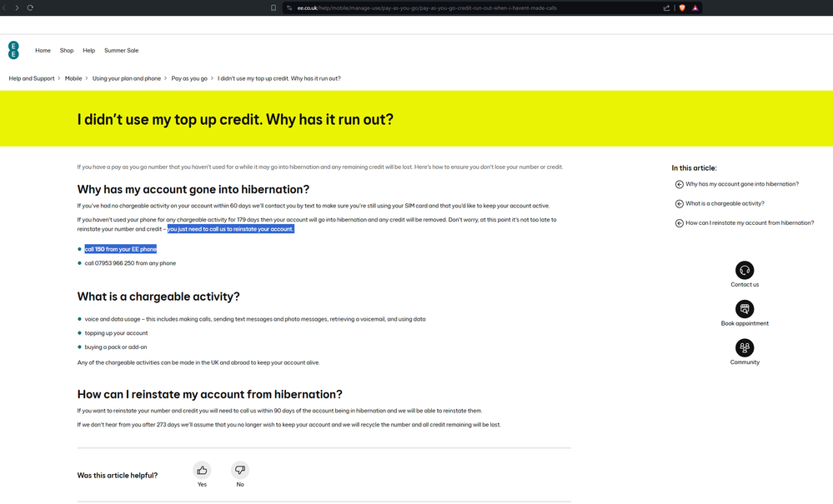
Task: Click the 'voice and data usage' bullet text
Action: pyautogui.click(x=255, y=319)
